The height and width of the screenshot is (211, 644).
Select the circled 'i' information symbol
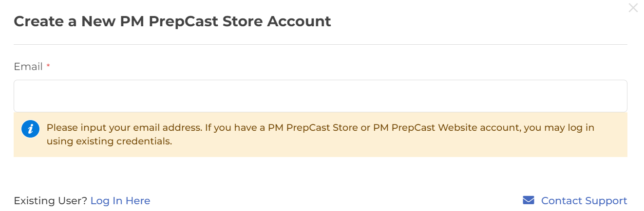30,129
